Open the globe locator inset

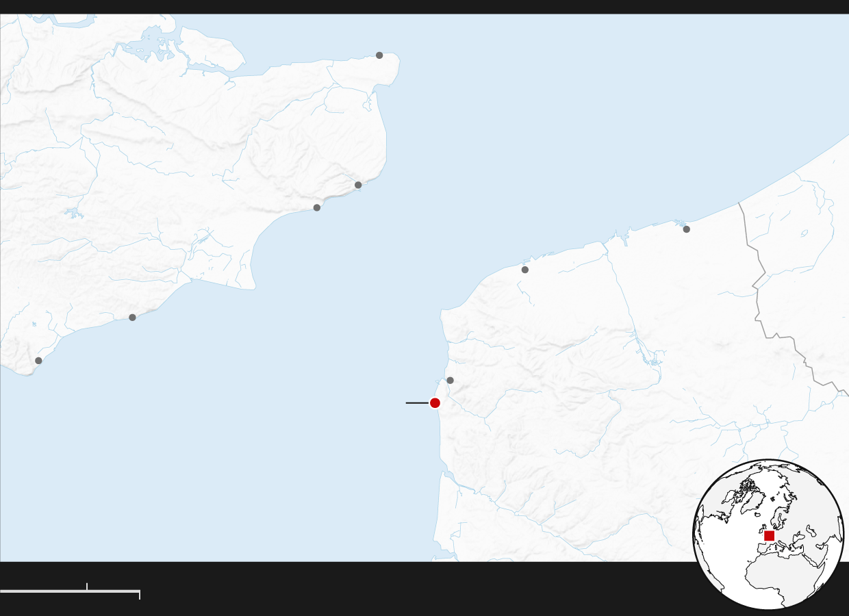768,535
